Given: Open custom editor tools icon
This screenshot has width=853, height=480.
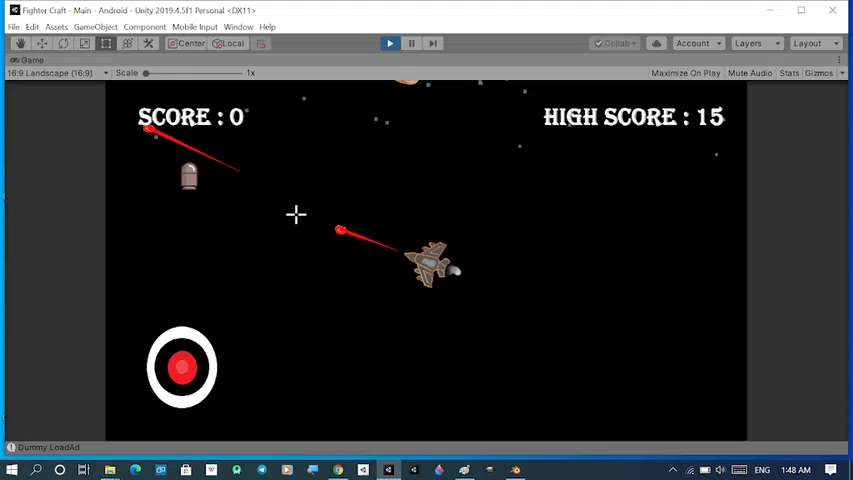Looking at the screenshot, I should pos(149,44).
